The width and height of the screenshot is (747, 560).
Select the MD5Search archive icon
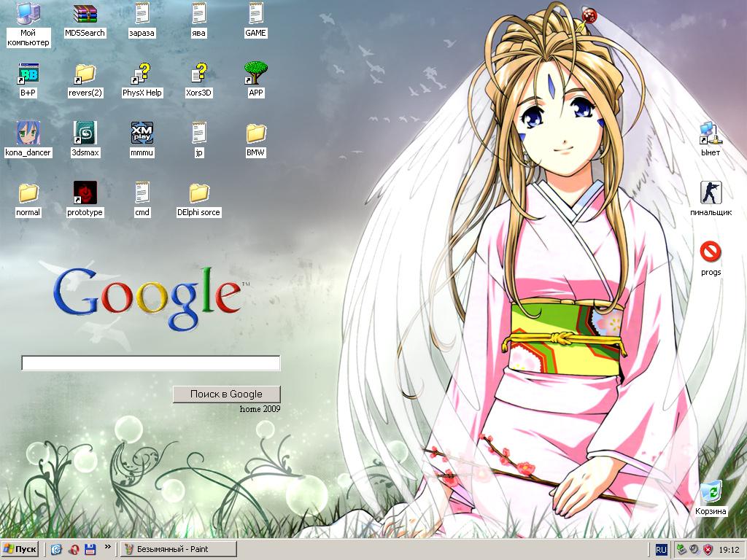click(85, 14)
